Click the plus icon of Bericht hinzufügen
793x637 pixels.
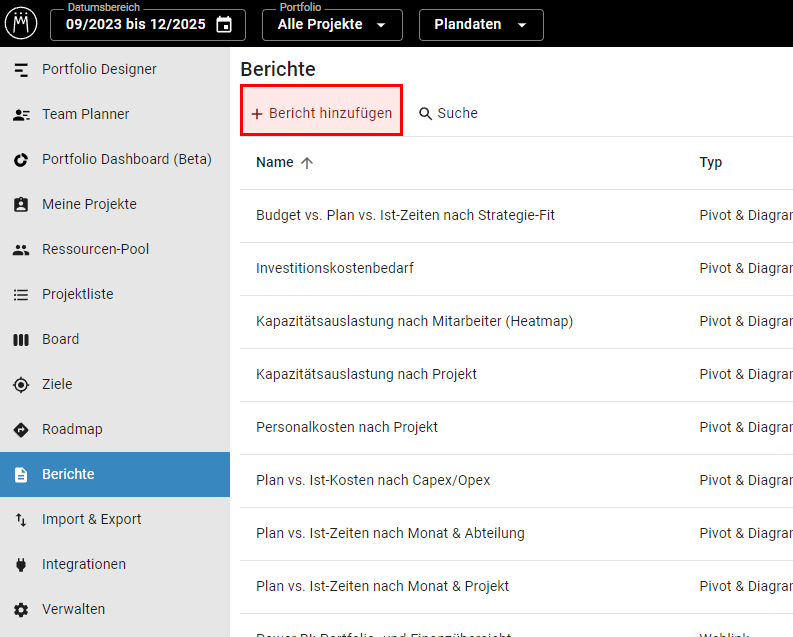point(257,114)
